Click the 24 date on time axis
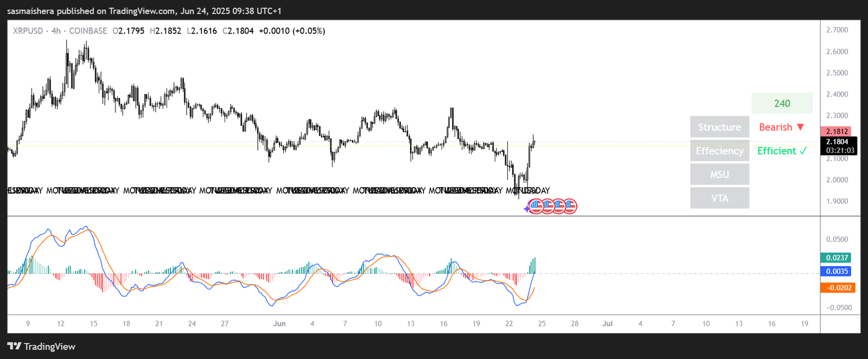Viewport: 868px width, 359px height. click(192, 324)
